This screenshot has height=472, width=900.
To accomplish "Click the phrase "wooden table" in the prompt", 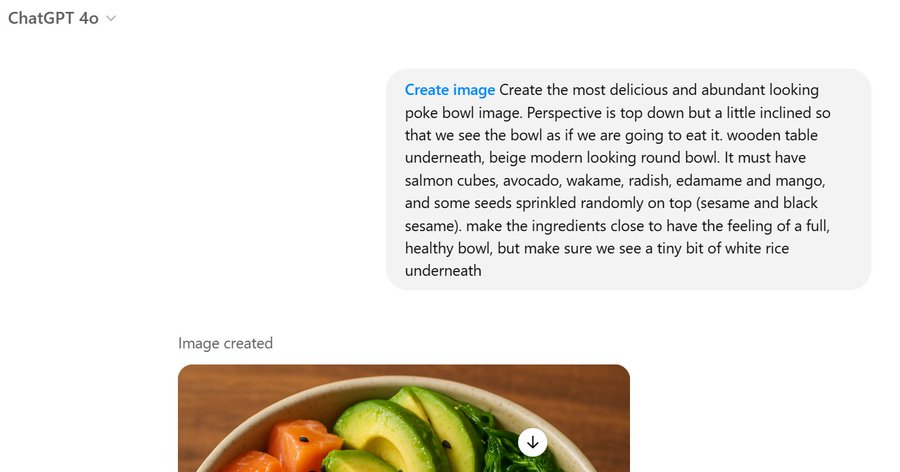I will pyautogui.click(x=772, y=135).
